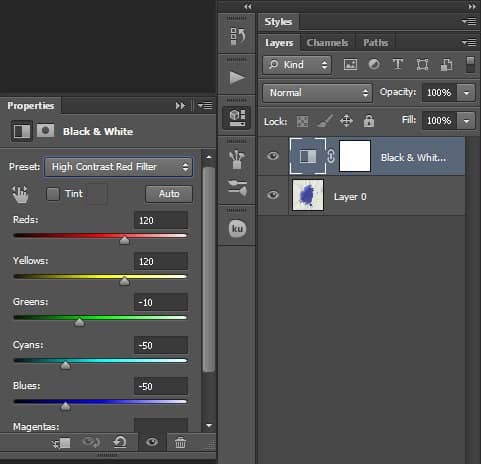Viewport: 481px width, 464px height.
Task: Filter layers by type layers icon
Action: (398, 64)
